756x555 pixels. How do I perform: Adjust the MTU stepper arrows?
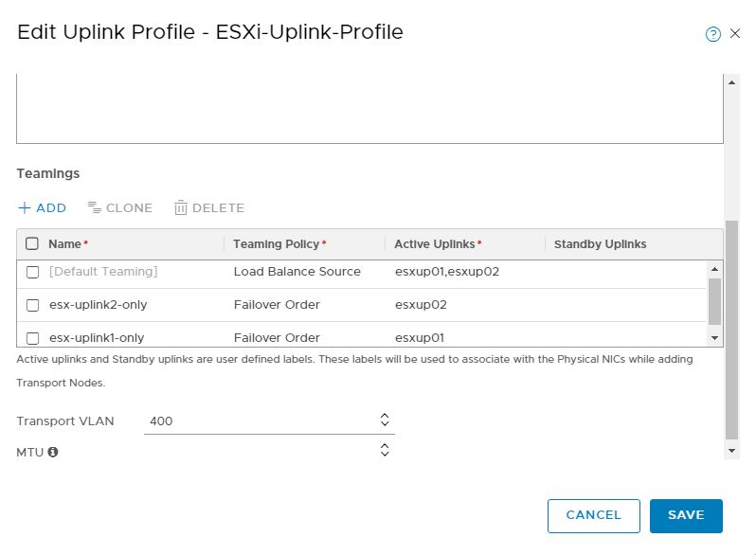point(385,450)
